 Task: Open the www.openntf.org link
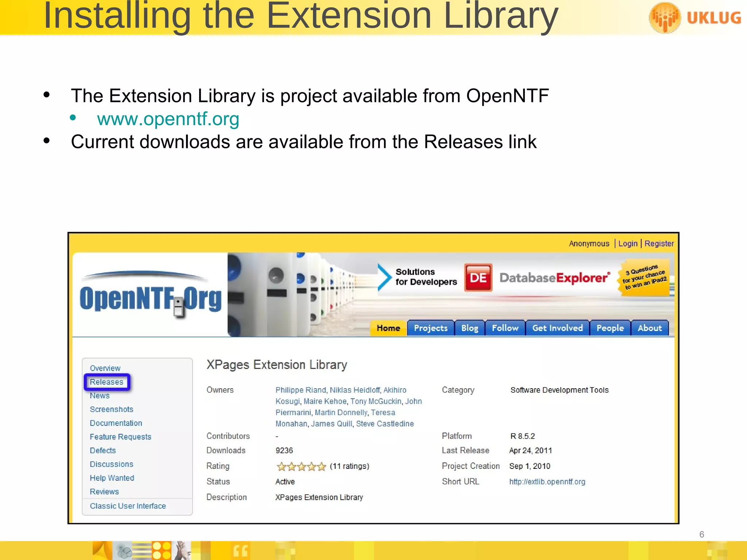pos(168,119)
